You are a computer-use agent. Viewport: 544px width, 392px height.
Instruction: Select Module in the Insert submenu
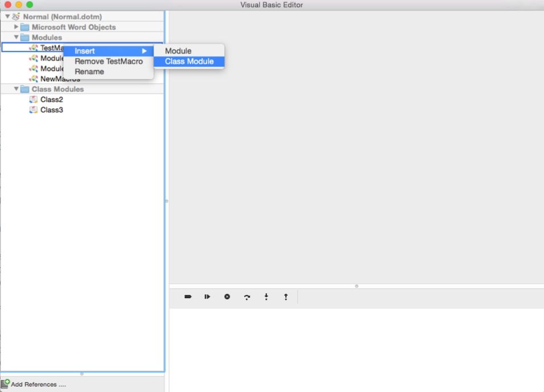(189, 51)
